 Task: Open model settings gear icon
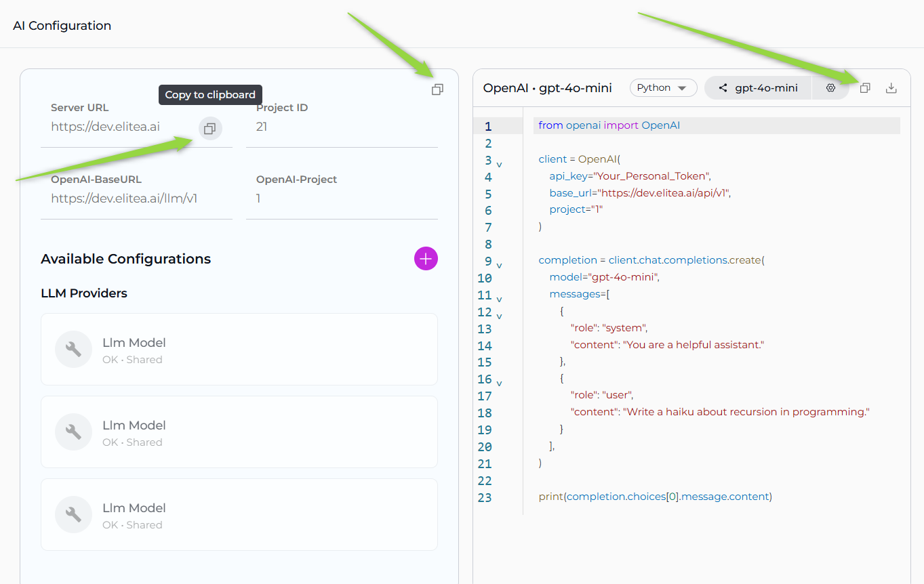point(830,88)
